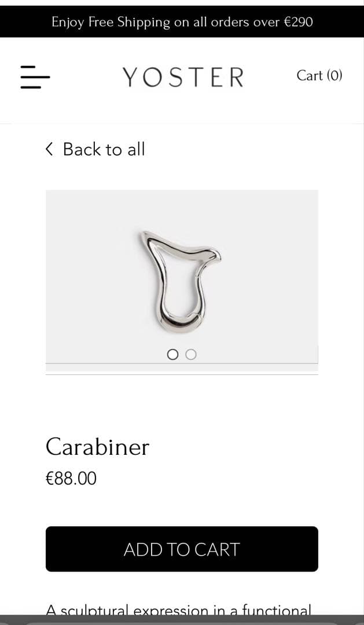The image size is (364, 625).
Task: Go to the YOSTER homepage logo
Action: click(183, 77)
